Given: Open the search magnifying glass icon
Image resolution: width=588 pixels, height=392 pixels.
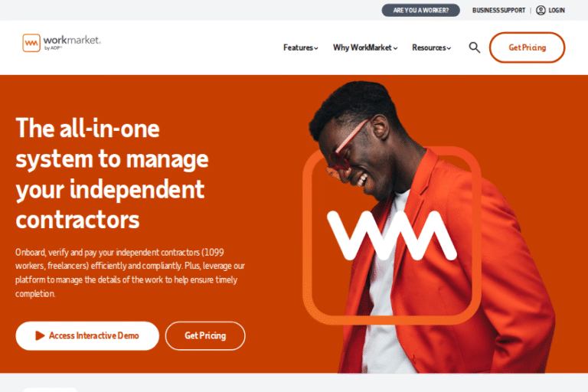Looking at the screenshot, I should coord(475,47).
